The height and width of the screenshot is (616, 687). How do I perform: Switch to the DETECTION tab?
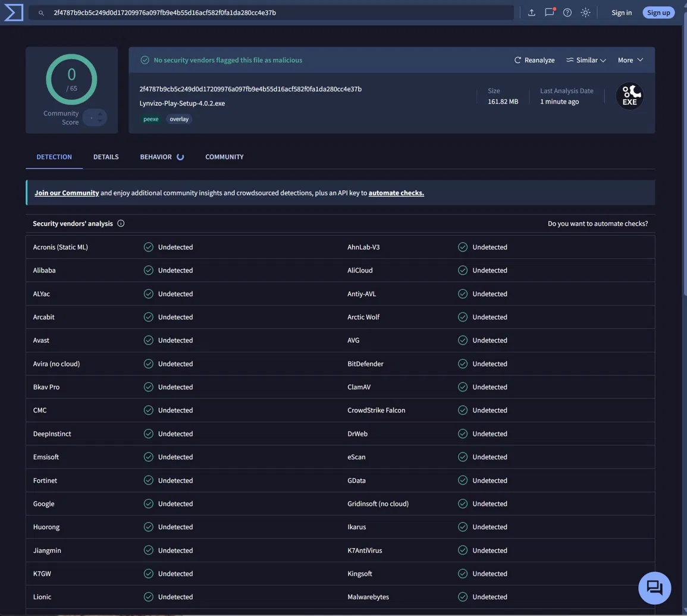click(54, 157)
